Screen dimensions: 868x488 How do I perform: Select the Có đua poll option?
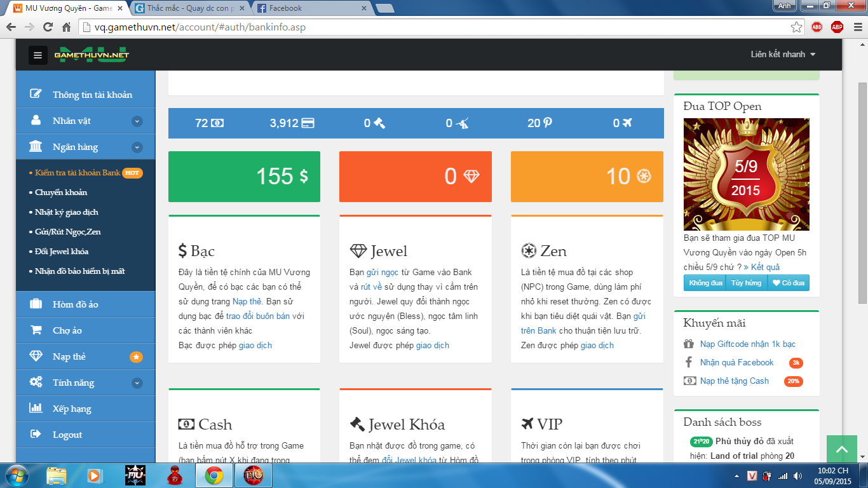click(788, 283)
